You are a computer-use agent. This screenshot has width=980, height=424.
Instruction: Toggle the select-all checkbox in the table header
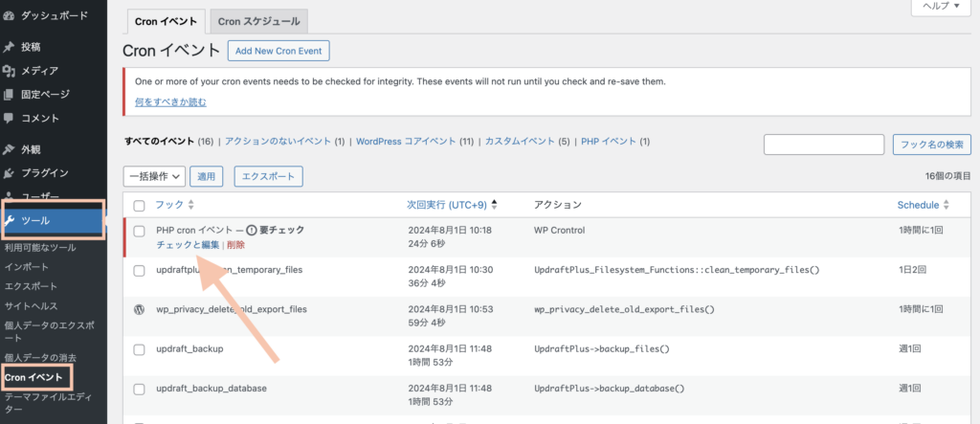[x=140, y=205]
